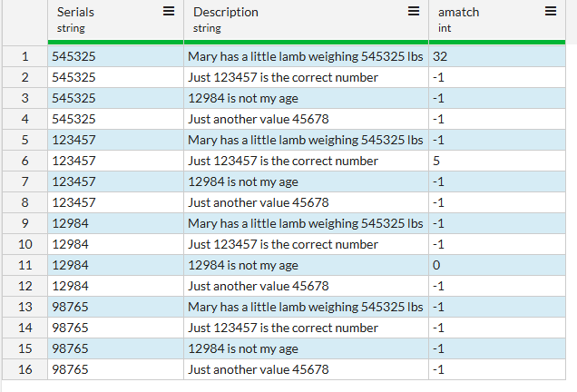Click Serials cell in row 9
The width and height of the screenshot is (577, 392).
click(114, 223)
